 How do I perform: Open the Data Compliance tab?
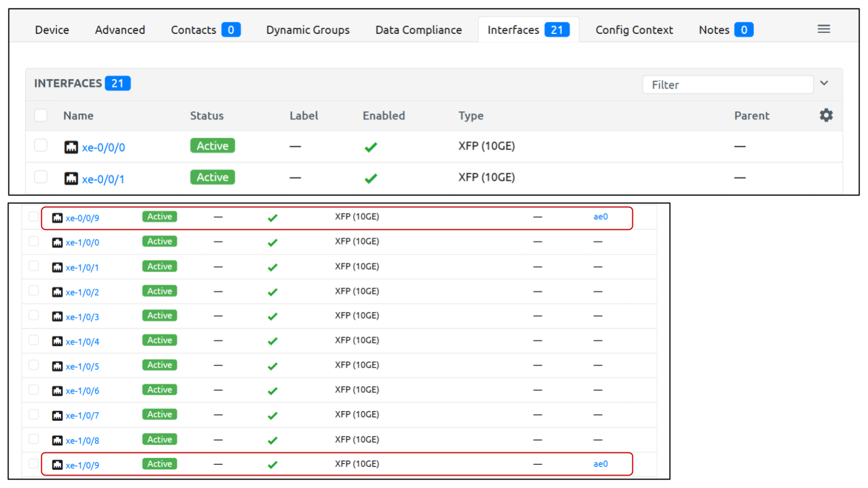(x=418, y=30)
